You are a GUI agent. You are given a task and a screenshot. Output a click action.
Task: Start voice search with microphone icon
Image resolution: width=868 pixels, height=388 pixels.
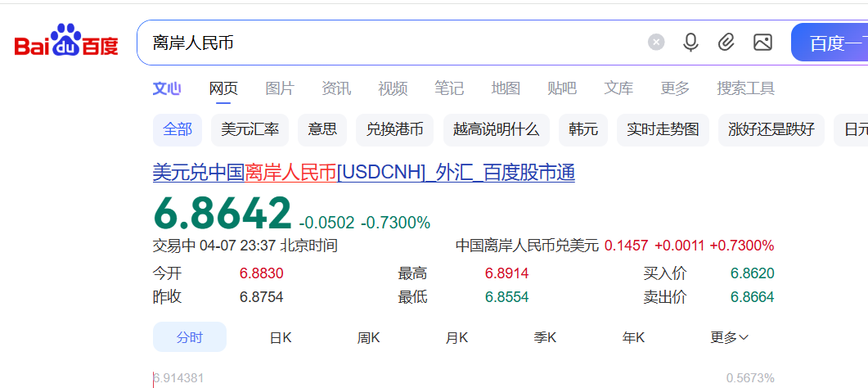coord(690,43)
